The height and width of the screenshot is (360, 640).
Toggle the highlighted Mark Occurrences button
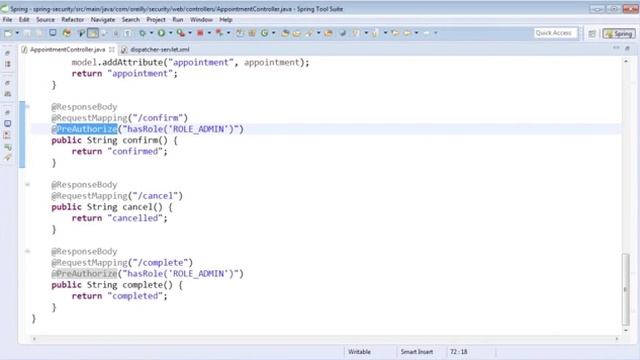coord(93,33)
